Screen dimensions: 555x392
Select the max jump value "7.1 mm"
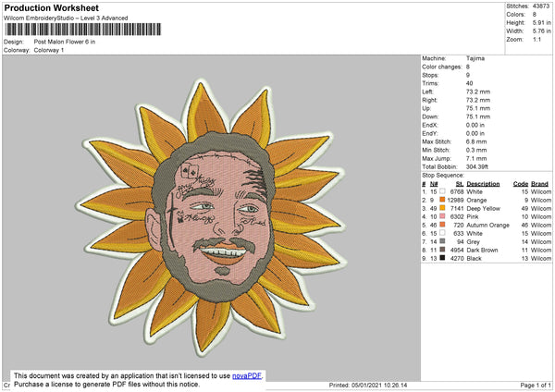(x=476, y=158)
